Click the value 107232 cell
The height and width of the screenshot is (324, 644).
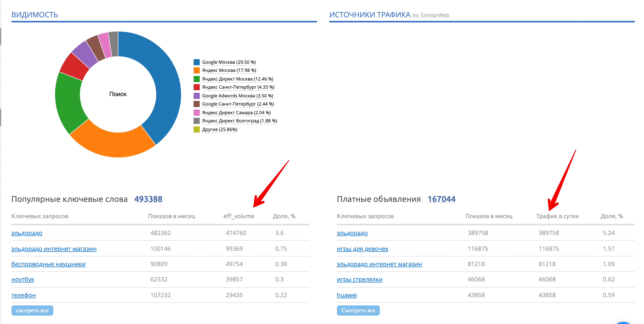coord(160,295)
